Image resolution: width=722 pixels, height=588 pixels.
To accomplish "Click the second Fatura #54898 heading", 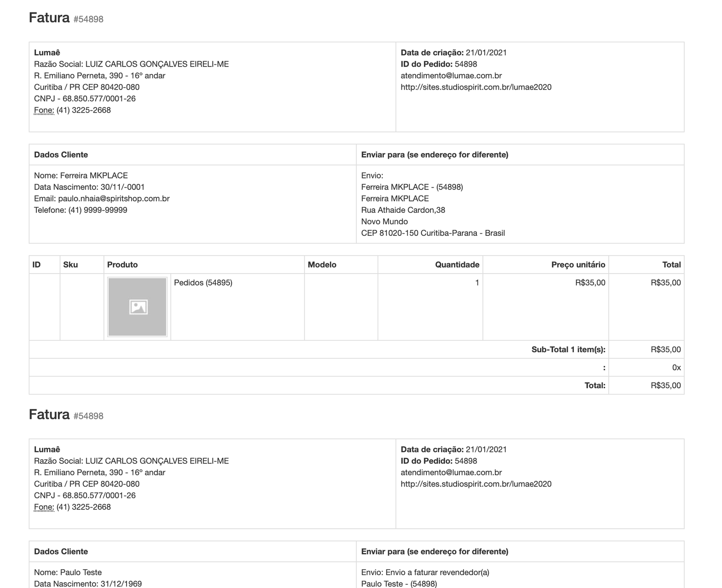I will coord(66,415).
